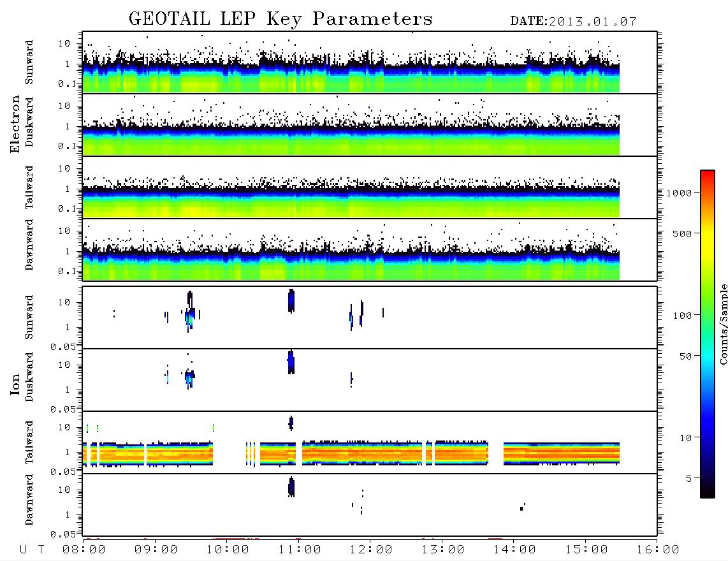Click the Ion Sunward panel label
728x561 pixels.
coord(29,317)
